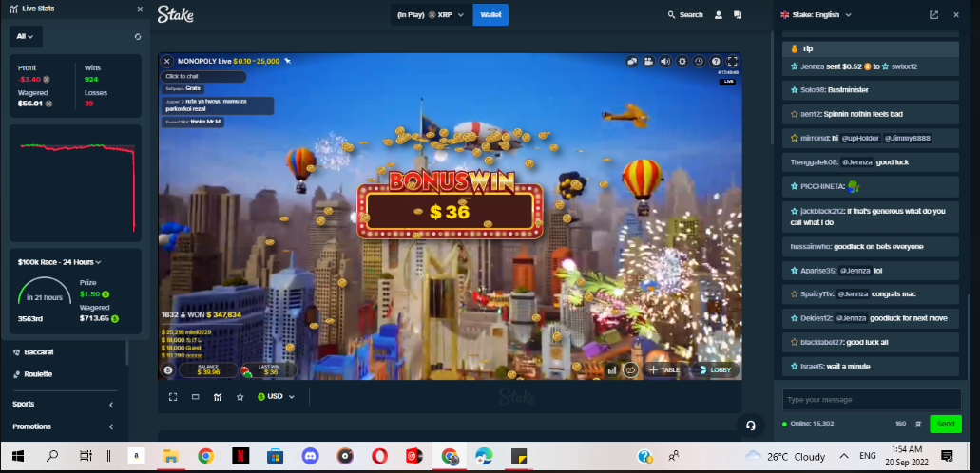Enable theatre mode below the game
The width and height of the screenshot is (980, 473).
[x=196, y=397]
